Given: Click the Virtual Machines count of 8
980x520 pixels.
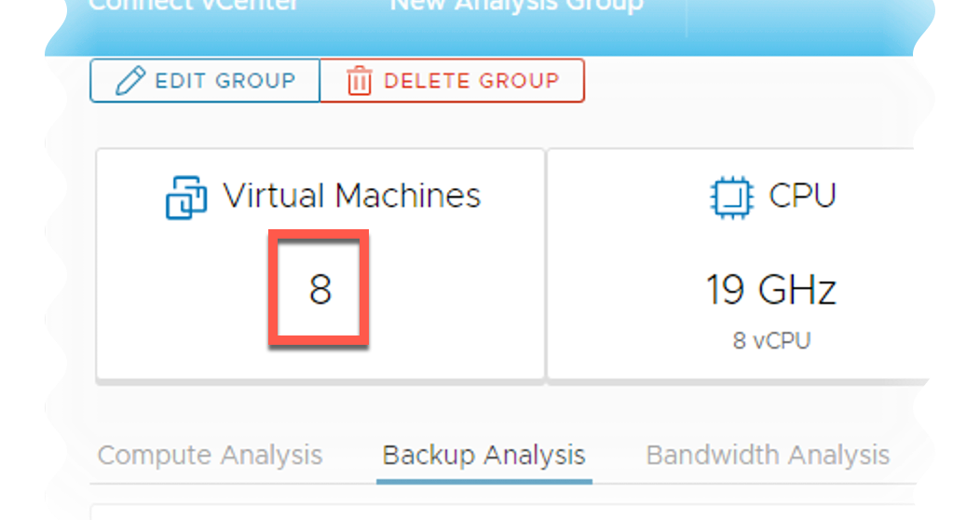Looking at the screenshot, I should [x=320, y=290].
